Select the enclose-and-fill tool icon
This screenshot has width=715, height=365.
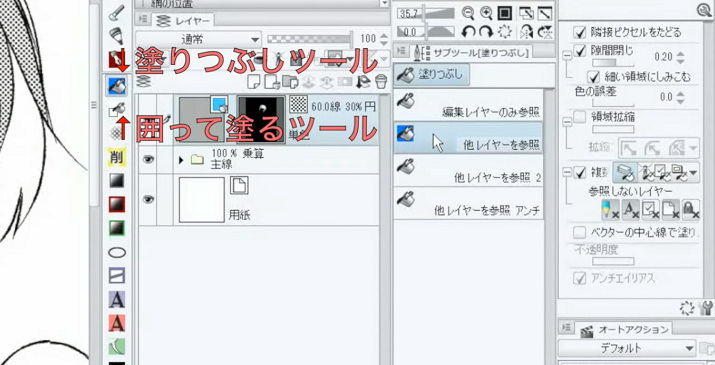click(x=117, y=110)
